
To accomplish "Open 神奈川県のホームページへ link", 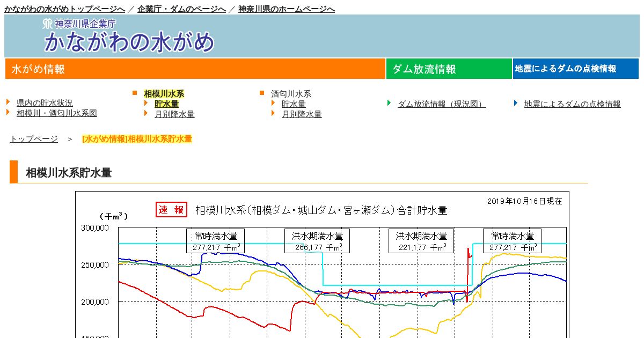I will pyautogui.click(x=287, y=9).
